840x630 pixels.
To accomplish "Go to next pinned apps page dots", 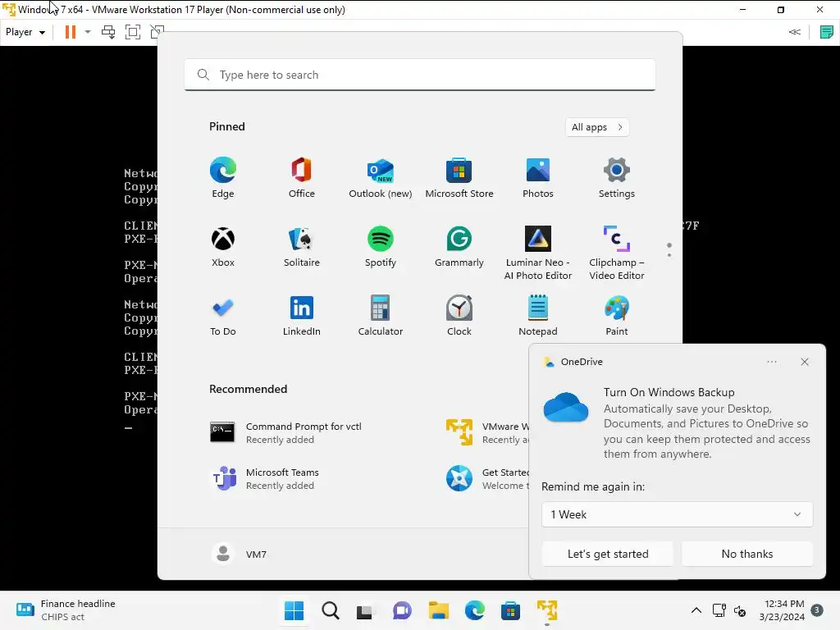I will [x=669, y=250].
